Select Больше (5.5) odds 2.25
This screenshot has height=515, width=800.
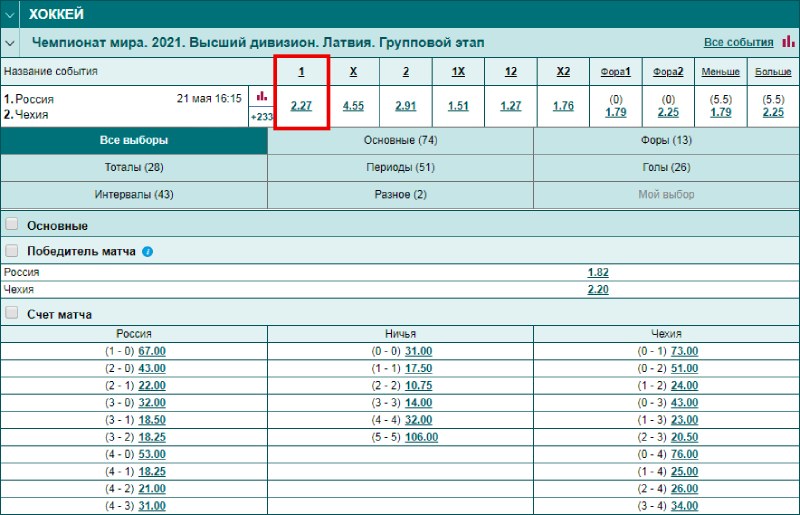pos(773,112)
